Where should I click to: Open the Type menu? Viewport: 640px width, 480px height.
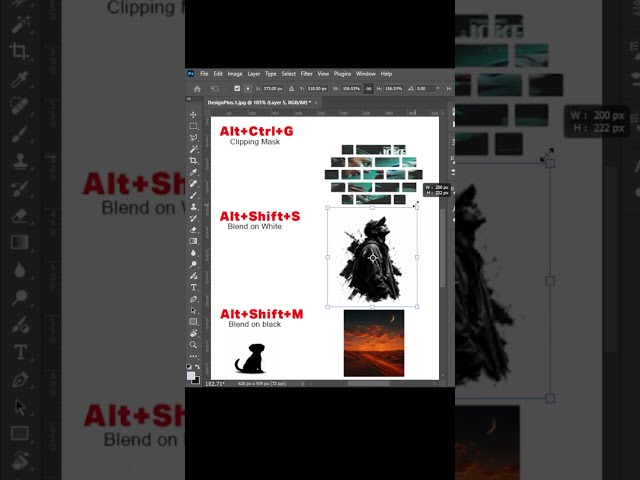click(271, 74)
